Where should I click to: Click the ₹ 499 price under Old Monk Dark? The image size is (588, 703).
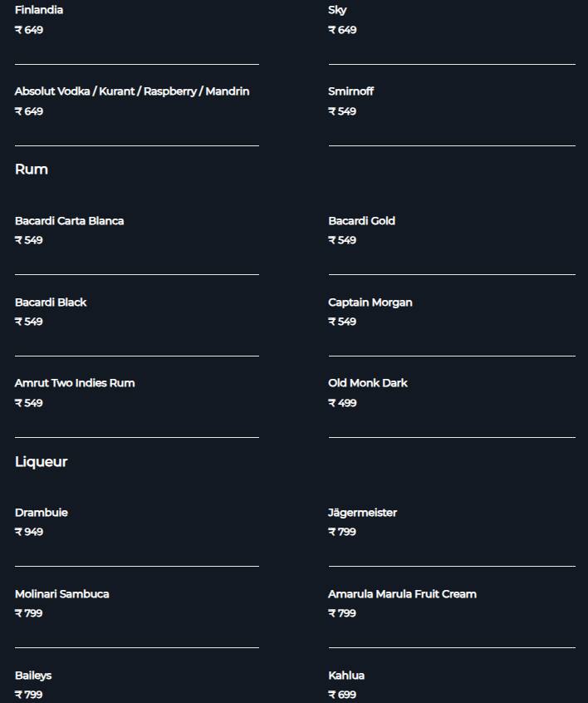(342, 403)
